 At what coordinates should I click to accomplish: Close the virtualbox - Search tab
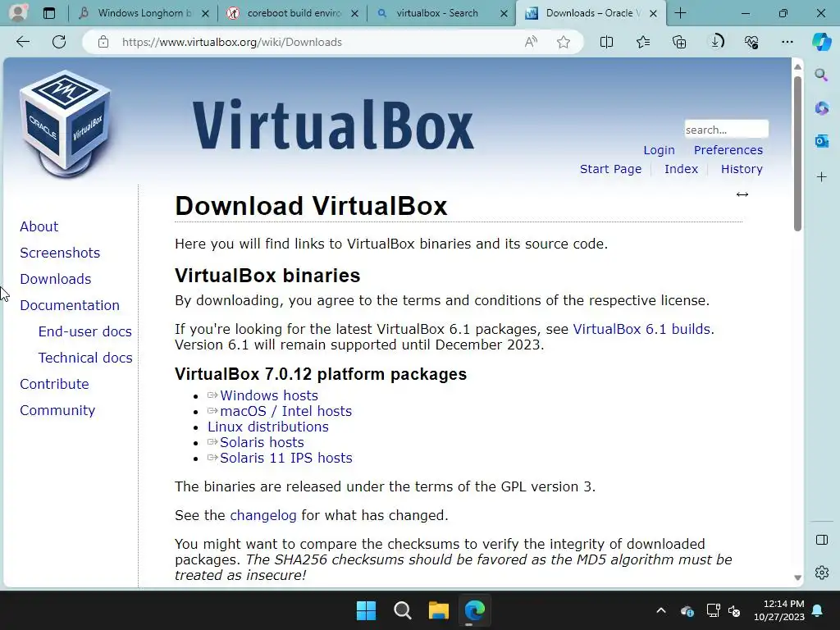tap(504, 13)
